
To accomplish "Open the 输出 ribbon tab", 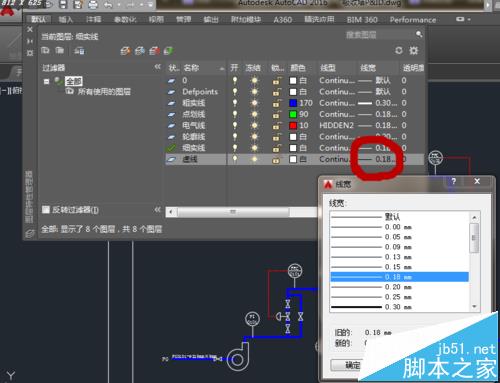I will (211, 20).
